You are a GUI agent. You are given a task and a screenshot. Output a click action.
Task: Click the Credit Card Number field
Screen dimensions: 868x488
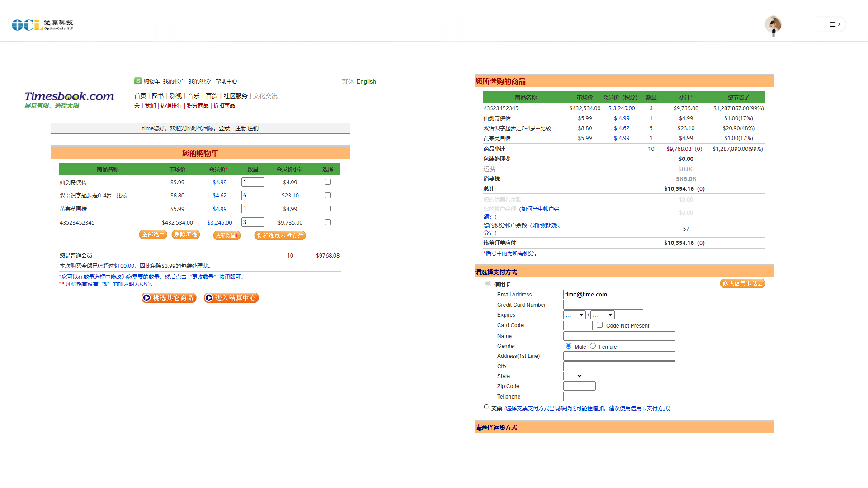click(603, 305)
